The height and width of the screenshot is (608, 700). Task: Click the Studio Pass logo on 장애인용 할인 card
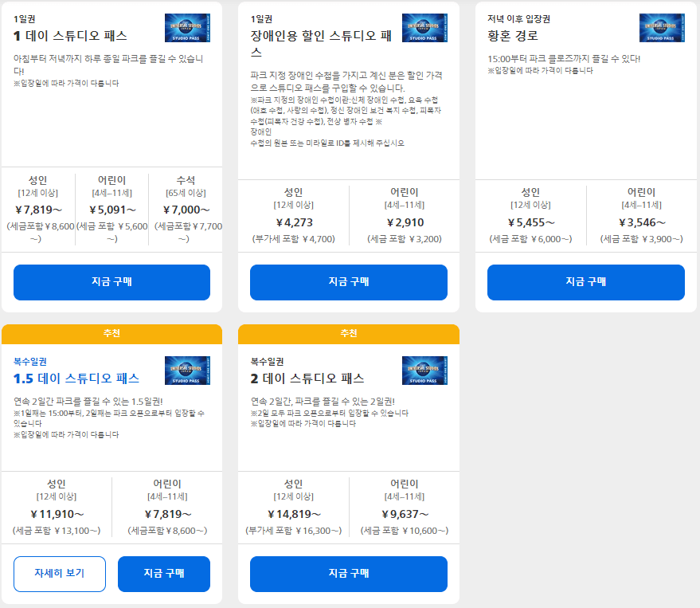(x=425, y=26)
